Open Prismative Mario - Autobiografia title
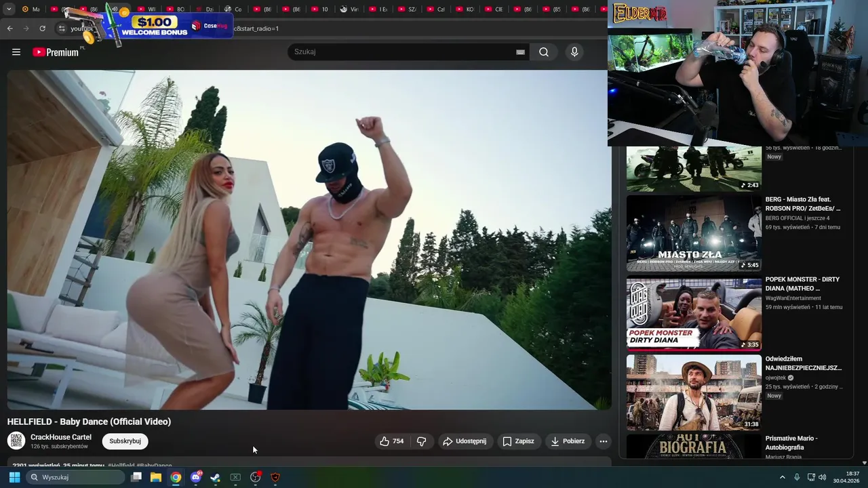Viewport: 868px width, 488px height. pyautogui.click(x=791, y=443)
